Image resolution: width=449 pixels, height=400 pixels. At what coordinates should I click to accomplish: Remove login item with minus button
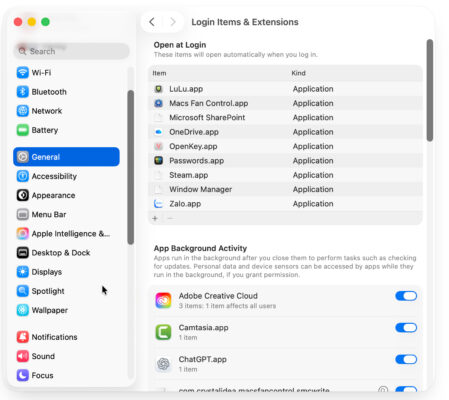pos(170,218)
